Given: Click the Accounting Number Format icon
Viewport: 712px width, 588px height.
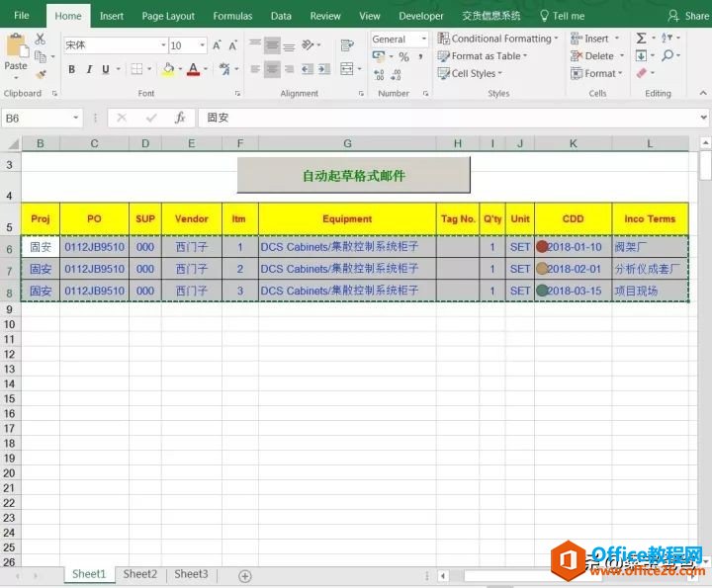Looking at the screenshot, I should tap(378, 56).
